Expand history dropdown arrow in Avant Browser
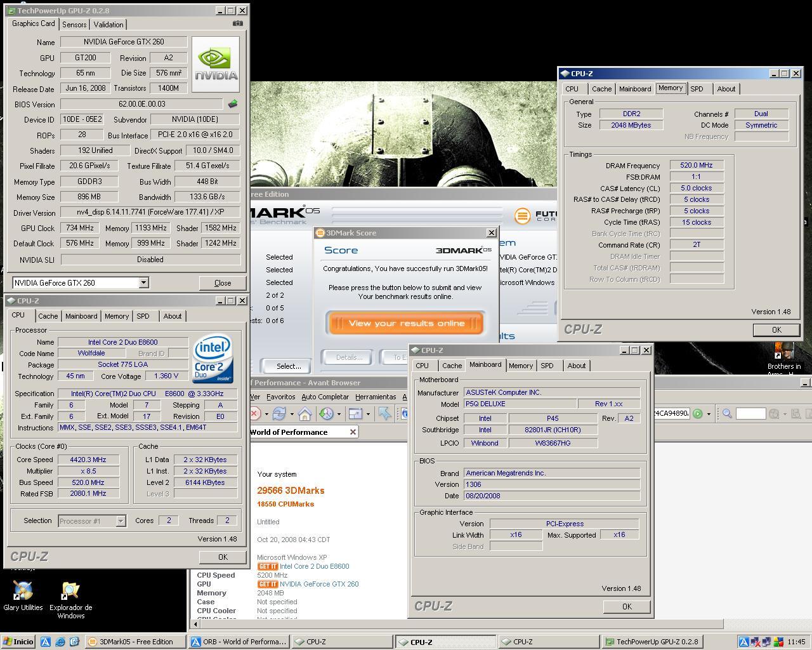 tap(339, 414)
